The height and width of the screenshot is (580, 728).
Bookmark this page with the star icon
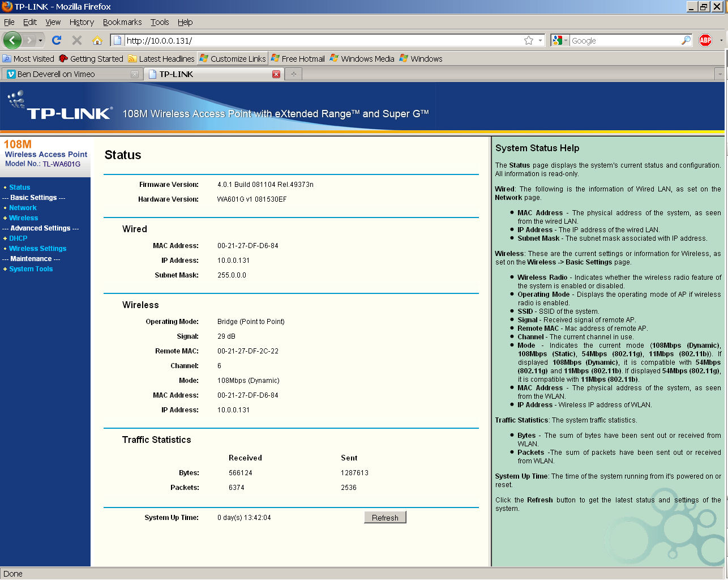529,40
